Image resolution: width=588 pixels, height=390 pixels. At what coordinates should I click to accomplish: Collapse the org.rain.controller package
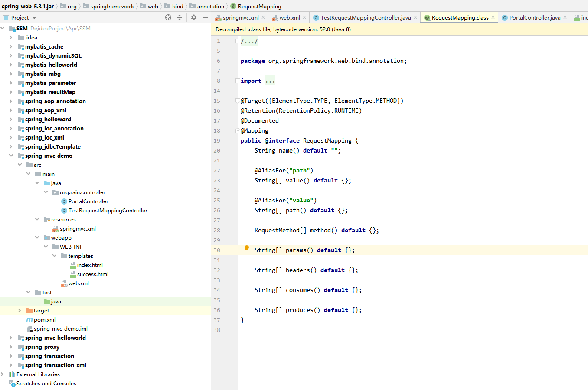[x=46, y=192]
